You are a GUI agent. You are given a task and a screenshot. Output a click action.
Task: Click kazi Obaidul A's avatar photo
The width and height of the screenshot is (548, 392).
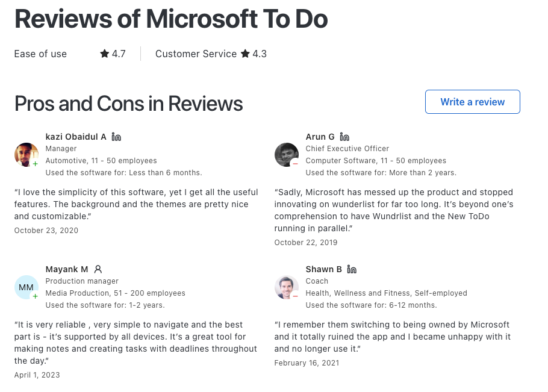(x=26, y=155)
